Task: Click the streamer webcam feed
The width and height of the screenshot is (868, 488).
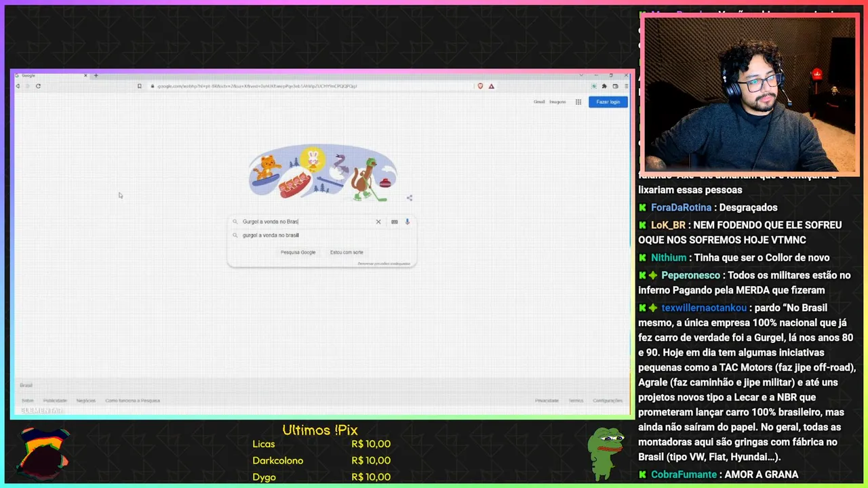Action: coord(749,95)
